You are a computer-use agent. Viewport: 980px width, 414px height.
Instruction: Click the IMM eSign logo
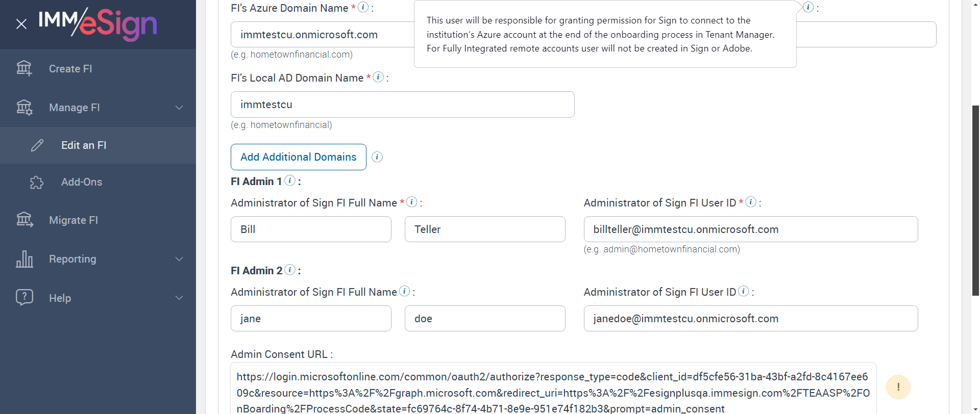[98, 23]
